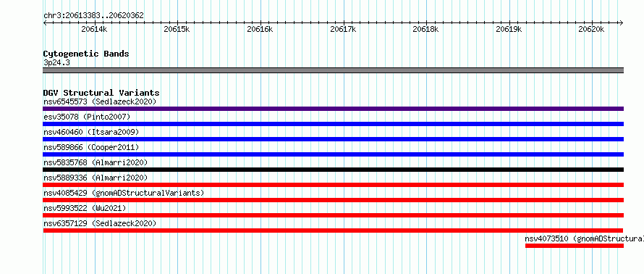This screenshot has height=274, width=644.
Task: Open nsv5889336 (Almarri2020) variant label
Action: (x=96, y=178)
